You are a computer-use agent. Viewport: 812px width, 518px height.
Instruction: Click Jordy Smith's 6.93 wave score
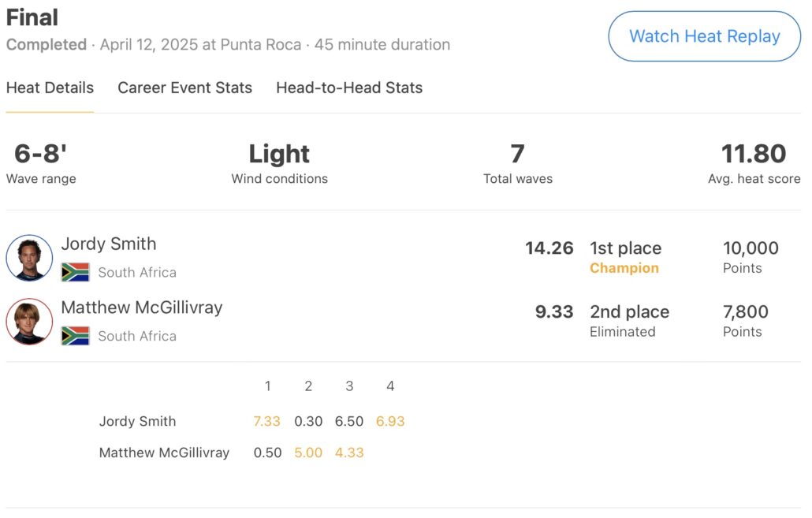point(390,421)
